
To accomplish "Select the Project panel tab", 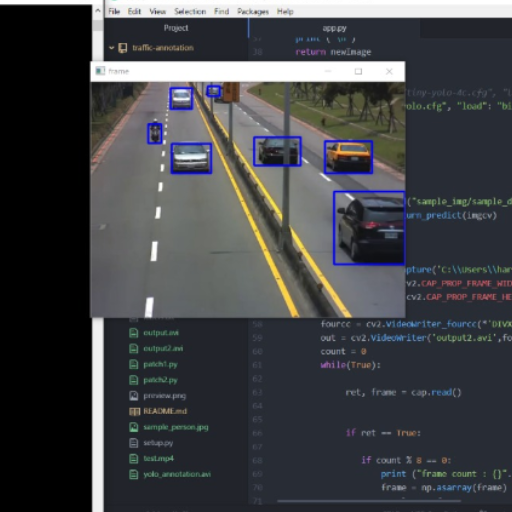I will coord(176,28).
